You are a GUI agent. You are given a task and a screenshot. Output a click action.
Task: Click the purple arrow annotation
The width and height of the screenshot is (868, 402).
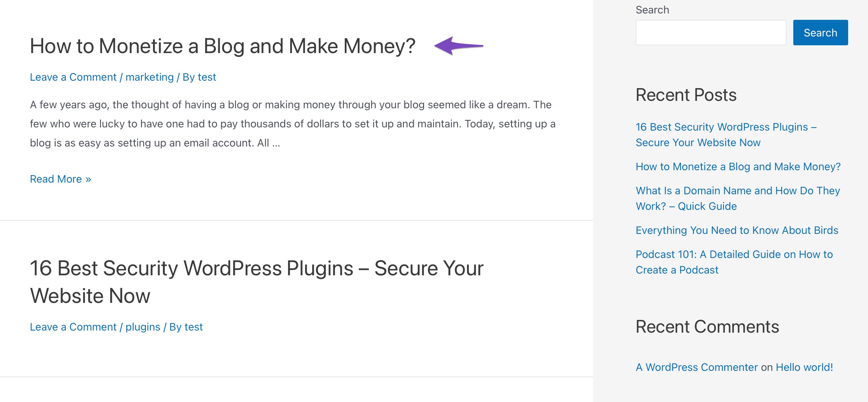click(458, 46)
